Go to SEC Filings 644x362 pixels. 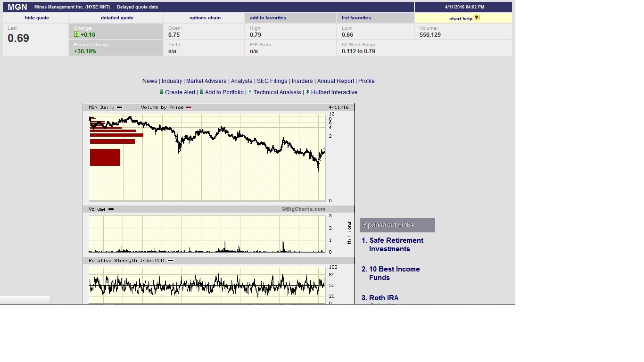[x=272, y=81]
